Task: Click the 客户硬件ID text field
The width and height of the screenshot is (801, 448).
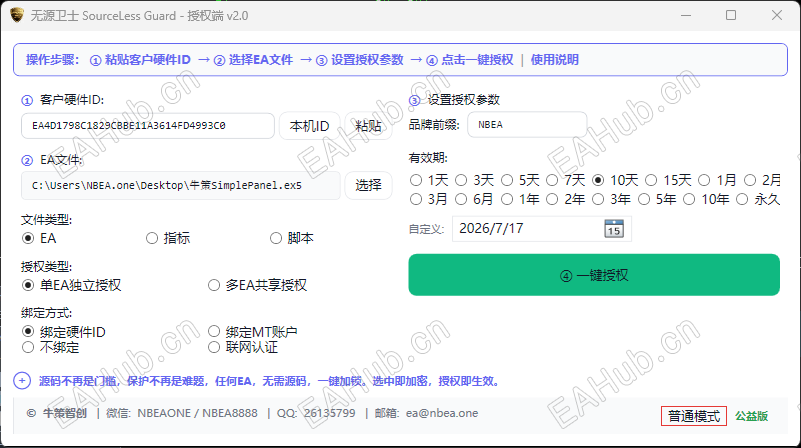Action: pos(148,126)
